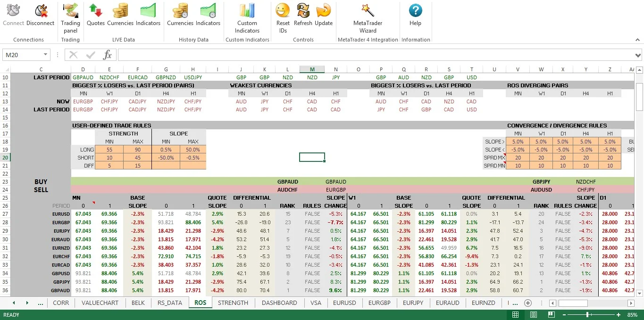Open the Name Box dropdown arrow
The height and width of the screenshot is (320, 644).
click(x=45, y=55)
